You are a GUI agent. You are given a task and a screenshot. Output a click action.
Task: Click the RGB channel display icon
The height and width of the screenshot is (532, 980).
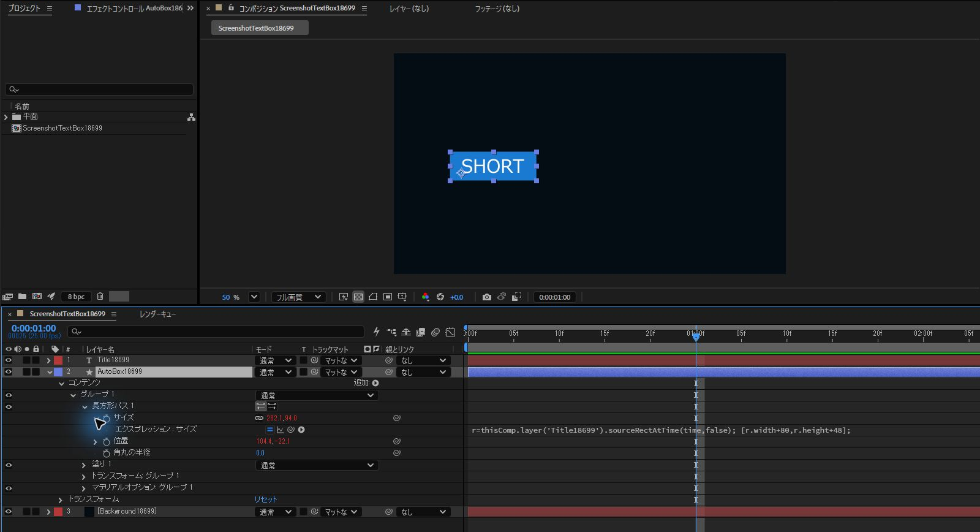coord(426,297)
